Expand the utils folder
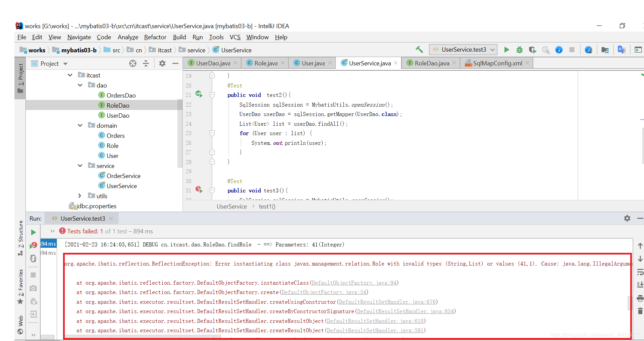Screen dimensions: 644x341 (80, 195)
